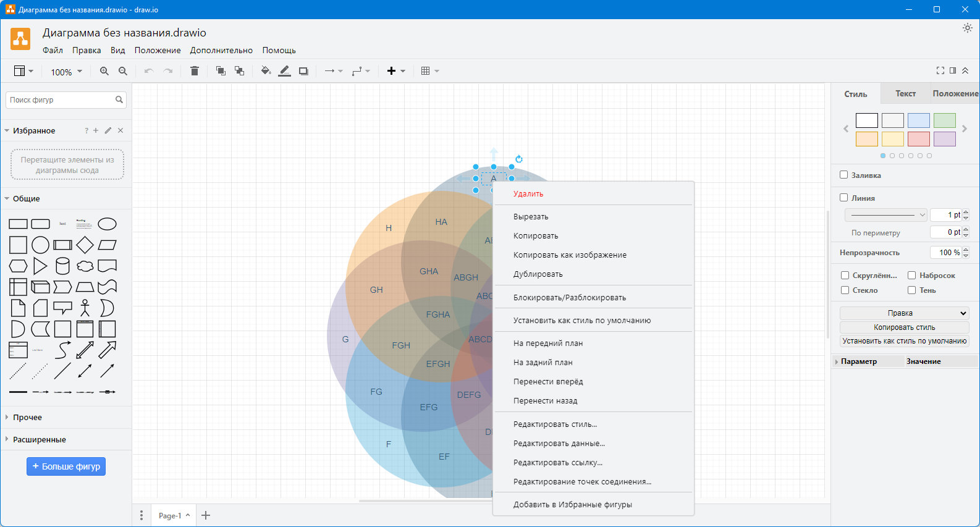Click the trash delete icon in toolbar
Viewport: 980px width, 527px height.
pos(195,71)
